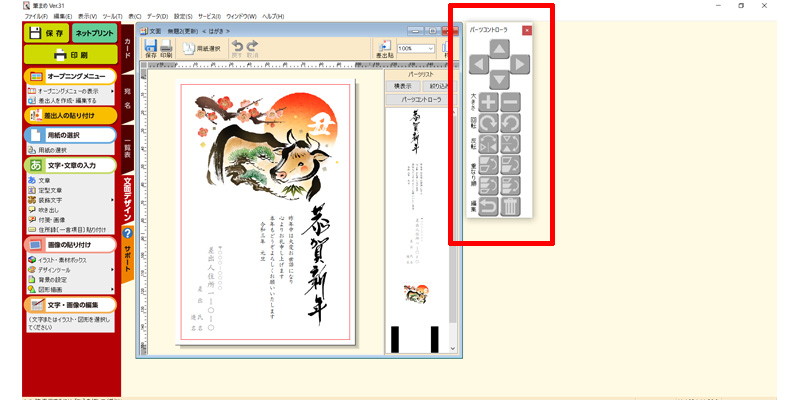This screenshot has width=800, height=400.
Task: Click the 戻す undo arrow in toolbar
Action: pyautogui.click(x=238, y=48)
